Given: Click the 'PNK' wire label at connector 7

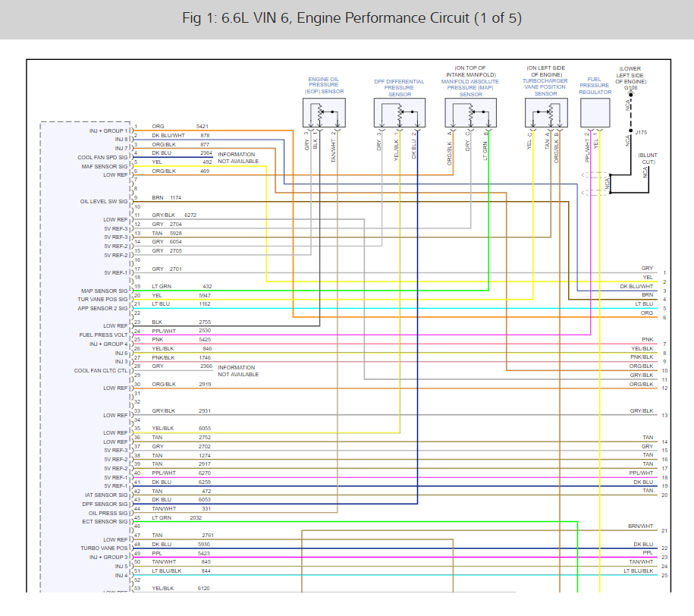Looking at the screenshot, I should 648,340.
